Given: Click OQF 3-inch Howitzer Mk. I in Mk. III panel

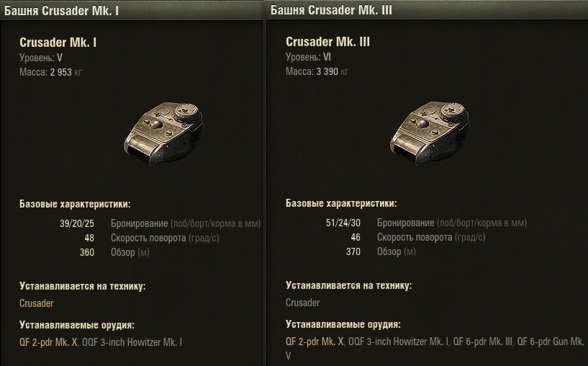Looking at the screenshot, I should click(398, 342).
